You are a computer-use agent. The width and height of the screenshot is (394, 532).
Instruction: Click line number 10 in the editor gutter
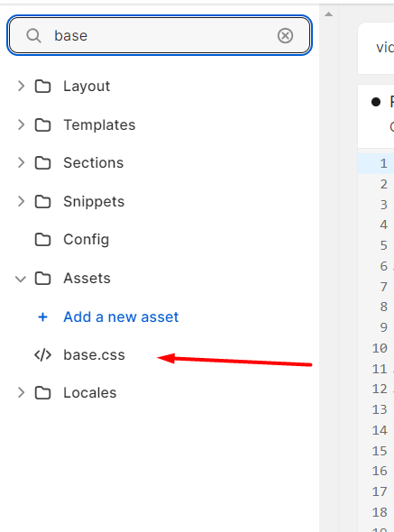380,348
